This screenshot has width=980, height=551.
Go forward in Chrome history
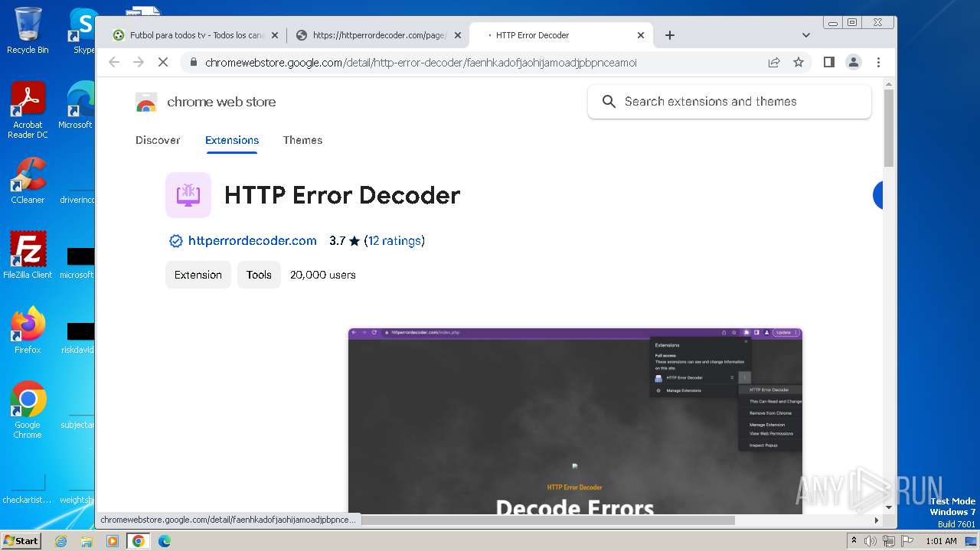tap(139, 63)
